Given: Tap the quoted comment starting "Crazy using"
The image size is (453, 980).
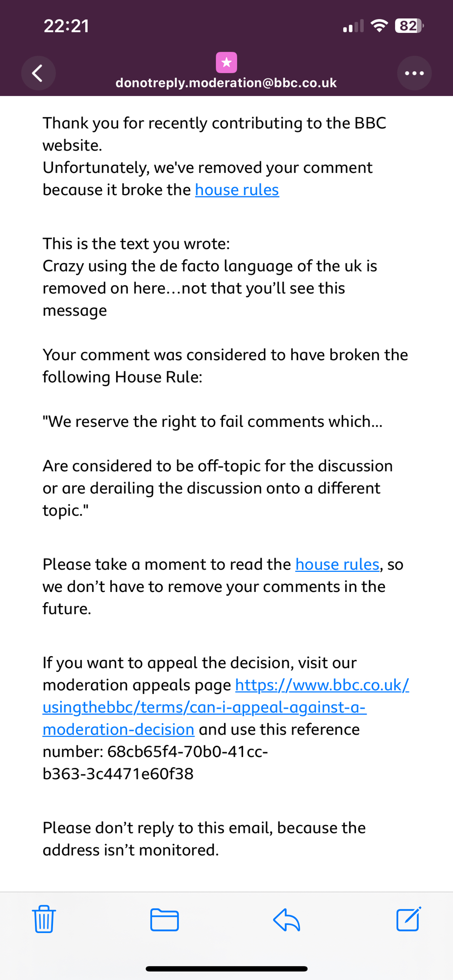Looking at the screenshot, I should point(209,288).
